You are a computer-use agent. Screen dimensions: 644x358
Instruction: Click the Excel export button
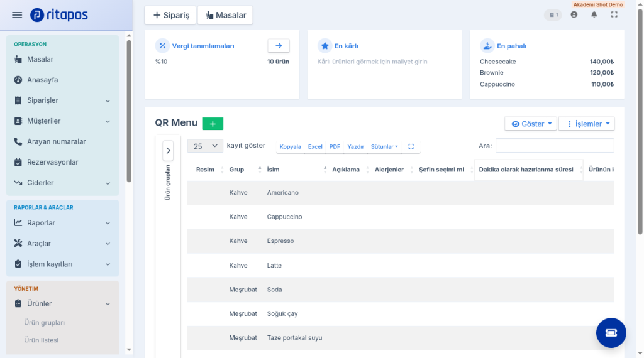[x=315, y=146]
